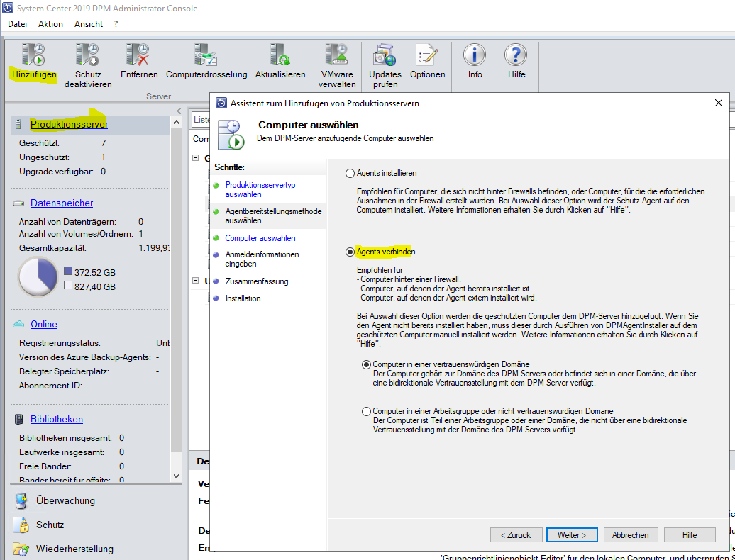
Task: Open the Datei menu
Action: 17,24
